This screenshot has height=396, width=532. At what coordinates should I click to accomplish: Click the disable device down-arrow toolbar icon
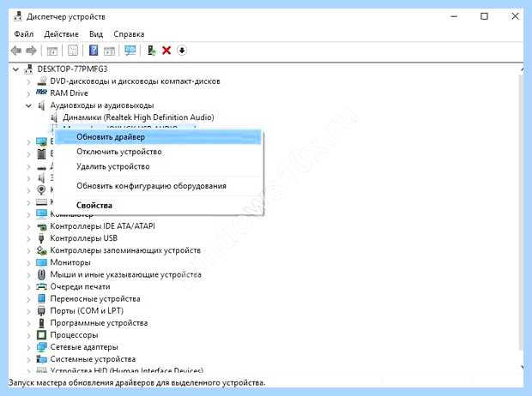coord(182,51)
